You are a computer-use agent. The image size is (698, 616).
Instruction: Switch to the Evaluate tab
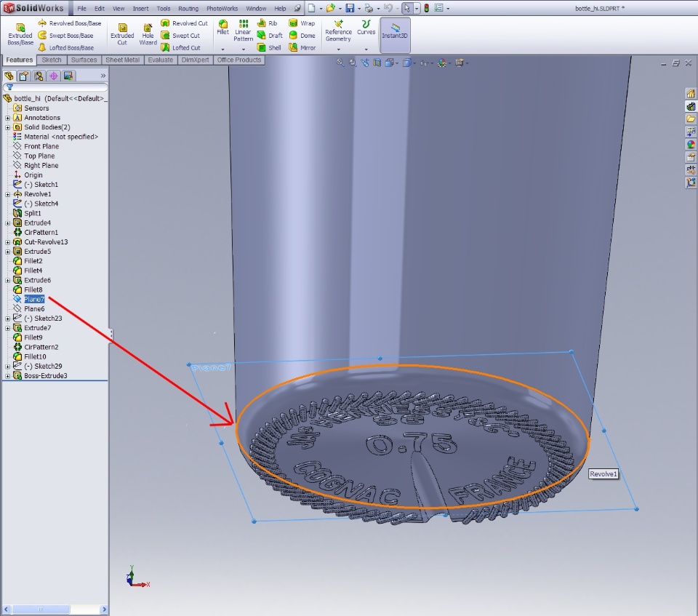coord(160,60)
